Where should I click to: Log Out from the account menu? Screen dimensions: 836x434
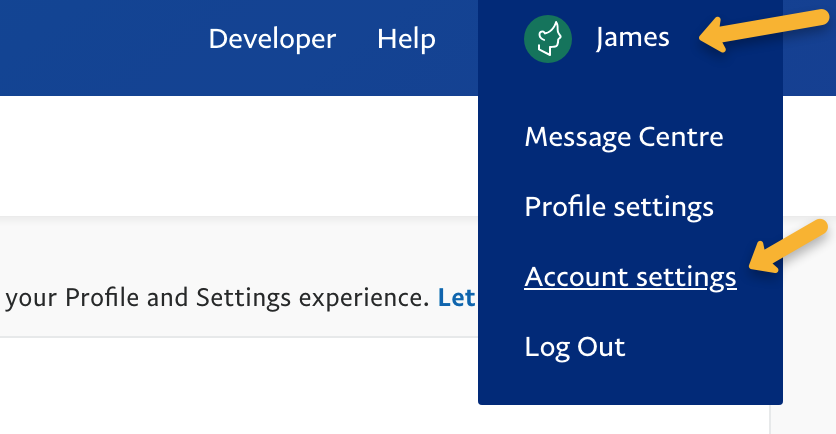point(574,347)
